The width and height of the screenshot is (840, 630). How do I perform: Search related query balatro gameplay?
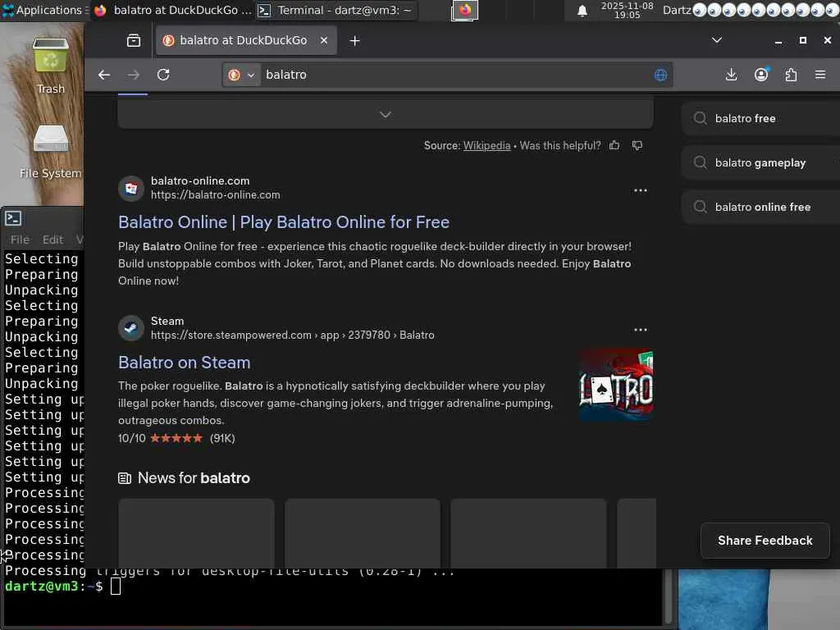[760, 163]
